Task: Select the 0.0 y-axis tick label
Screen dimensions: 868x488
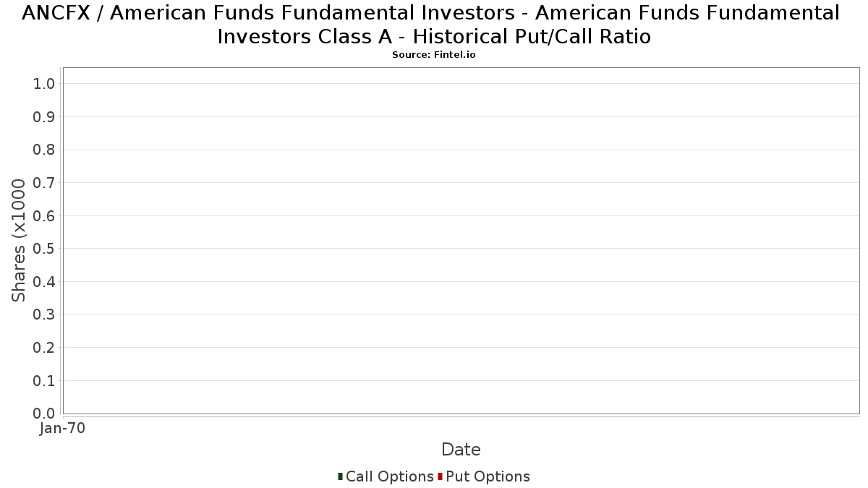Action: tap(44, 414)
